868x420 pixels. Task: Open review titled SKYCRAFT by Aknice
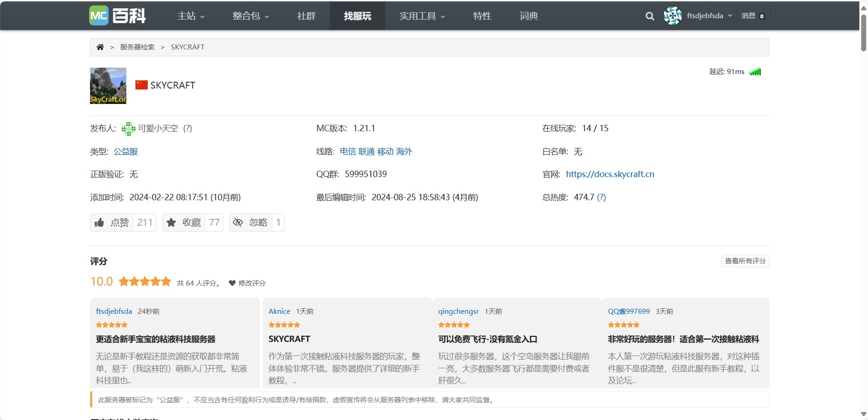pyautogui.click(x=289, y=339)
